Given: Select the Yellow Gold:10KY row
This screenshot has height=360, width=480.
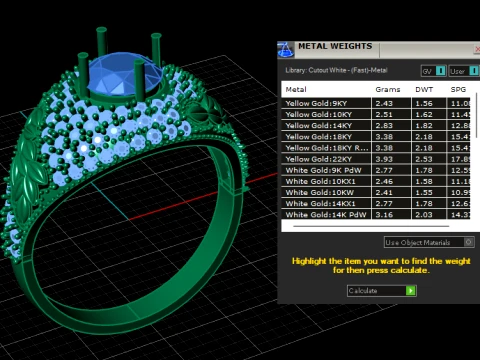Looking at the screenshot, I should pos(376,114).
